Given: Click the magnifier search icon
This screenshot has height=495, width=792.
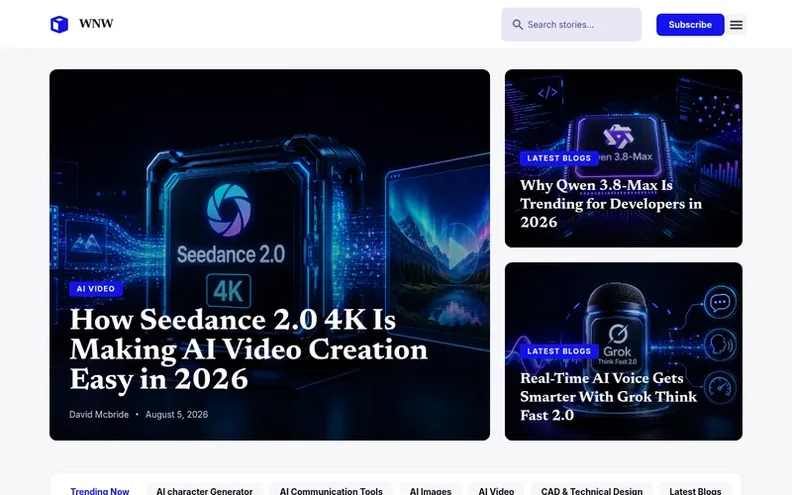Looking at the screenshot, I should (x=517, y=25).
